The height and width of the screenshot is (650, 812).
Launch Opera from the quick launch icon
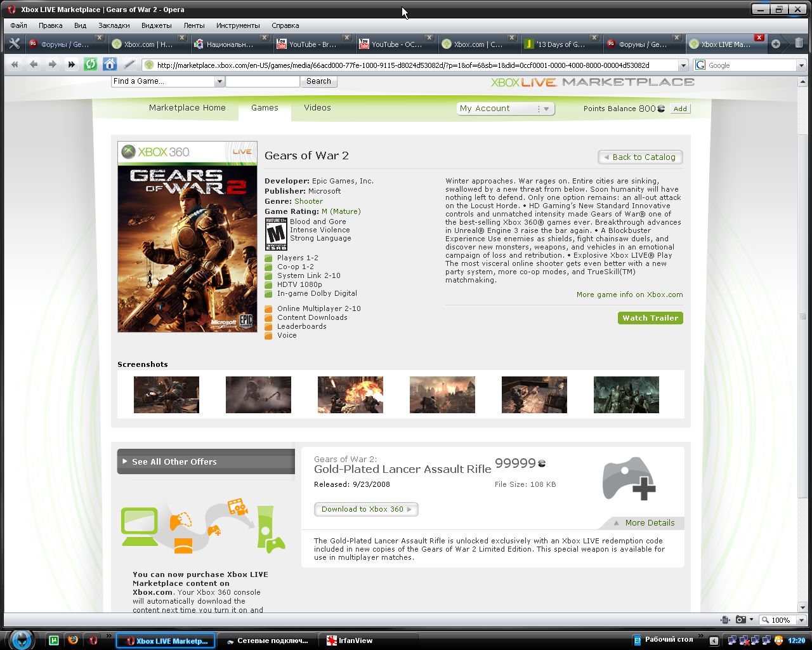click(x=93, y=640)
